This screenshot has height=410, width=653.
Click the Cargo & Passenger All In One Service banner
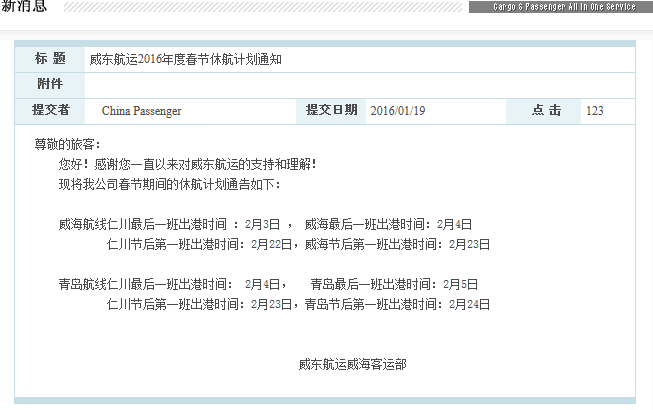pos(561,7)
